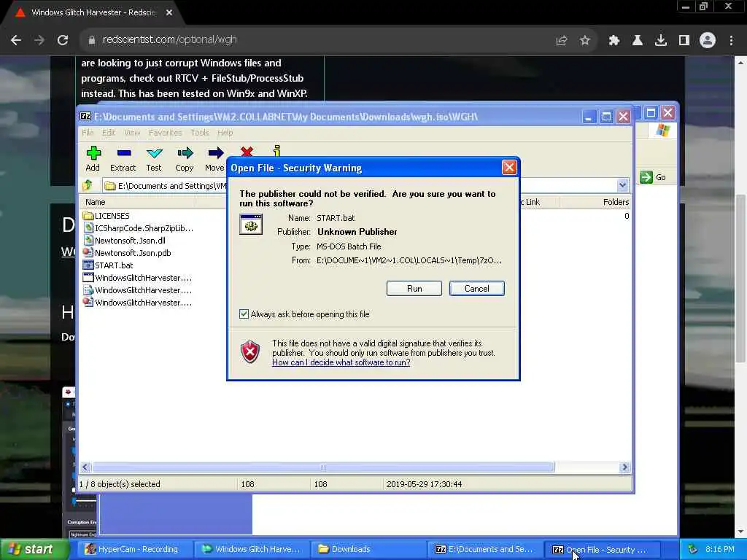Click the Chrome back arrow
The image size is (747, 560).
[x=16, y=40]
